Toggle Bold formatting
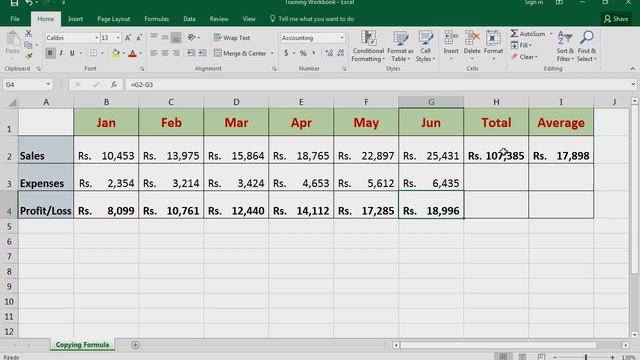 [x=50, y=53]
